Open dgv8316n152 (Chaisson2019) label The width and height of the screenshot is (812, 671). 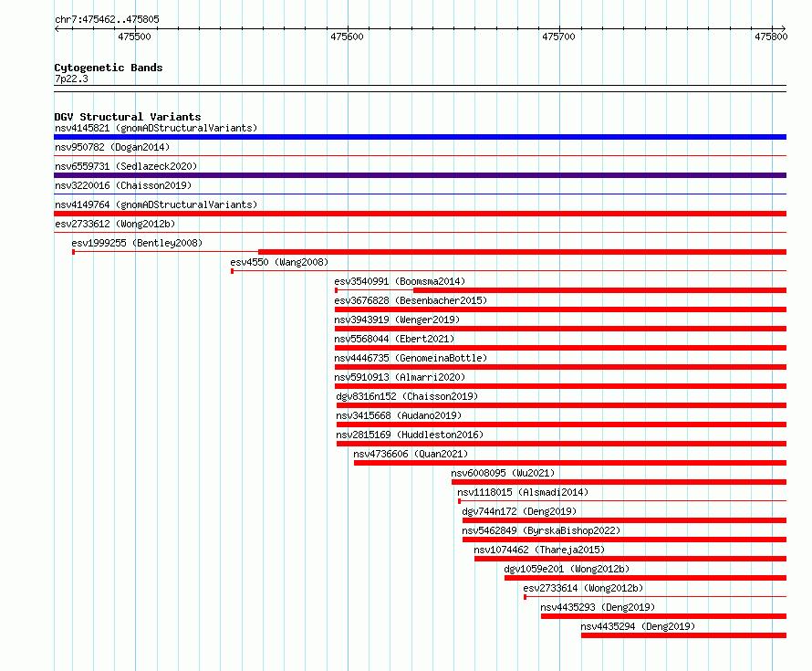pyautogui.click(x=407, y=396)
